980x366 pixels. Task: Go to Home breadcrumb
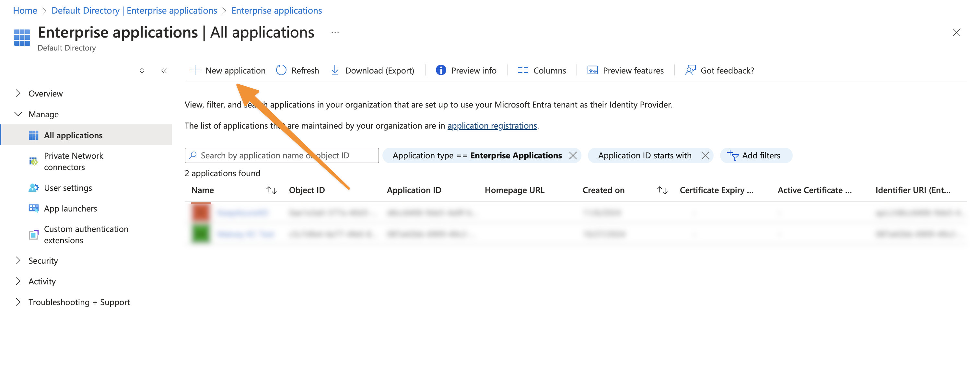[25, 10]
